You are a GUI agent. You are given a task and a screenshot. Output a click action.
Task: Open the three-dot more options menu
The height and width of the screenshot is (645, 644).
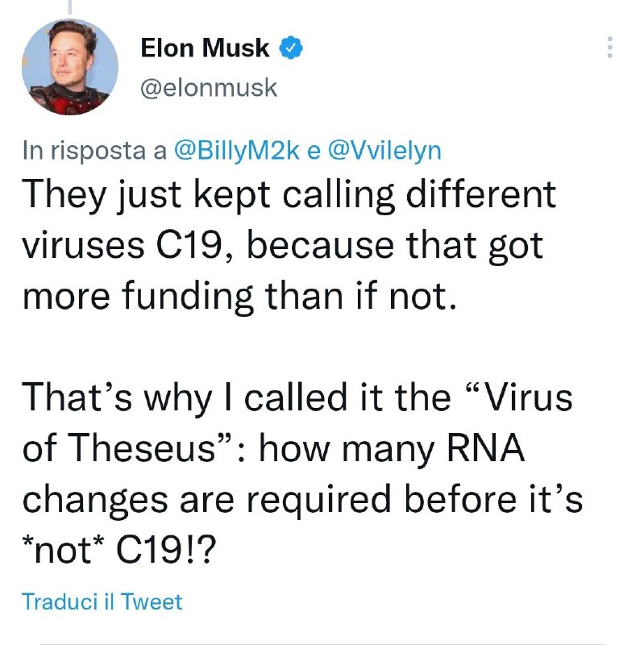click(610, 47)
